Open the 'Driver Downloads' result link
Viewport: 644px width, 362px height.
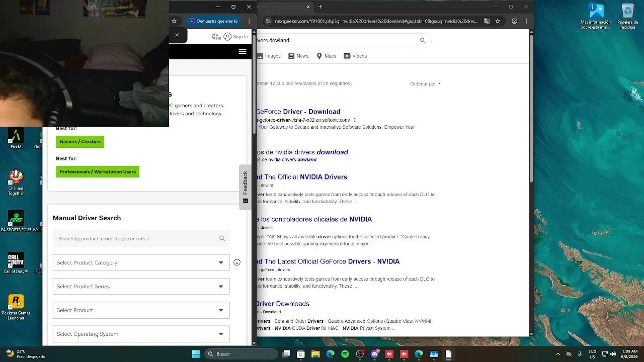(x=283, y=304)
